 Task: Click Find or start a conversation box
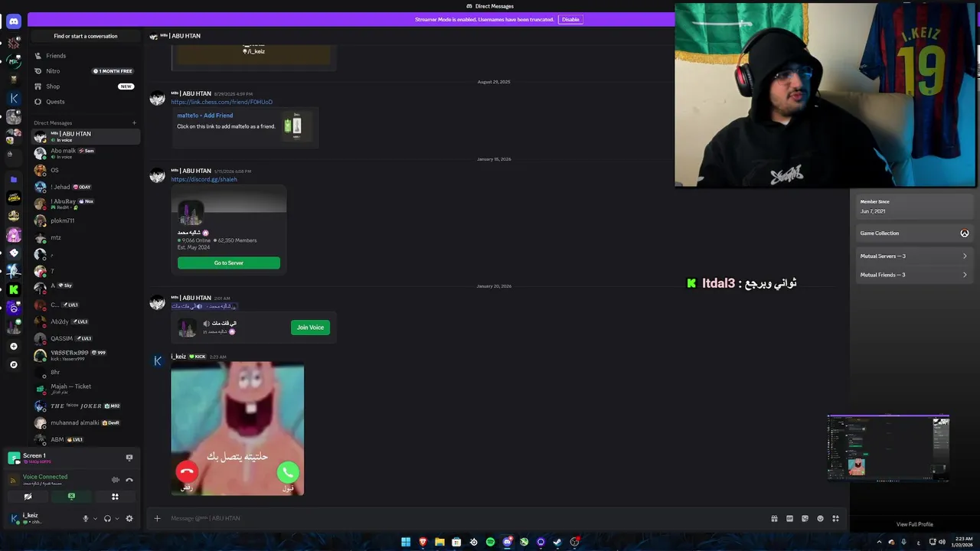pyautogui.click(x=86, y=36)
